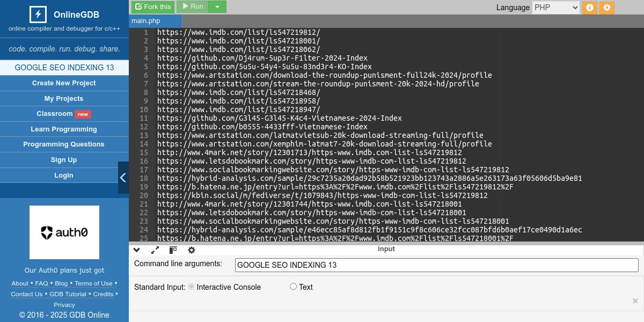Click Sign Up in the sidebar
Screen dimensions: 644x322
pos(64,160)
